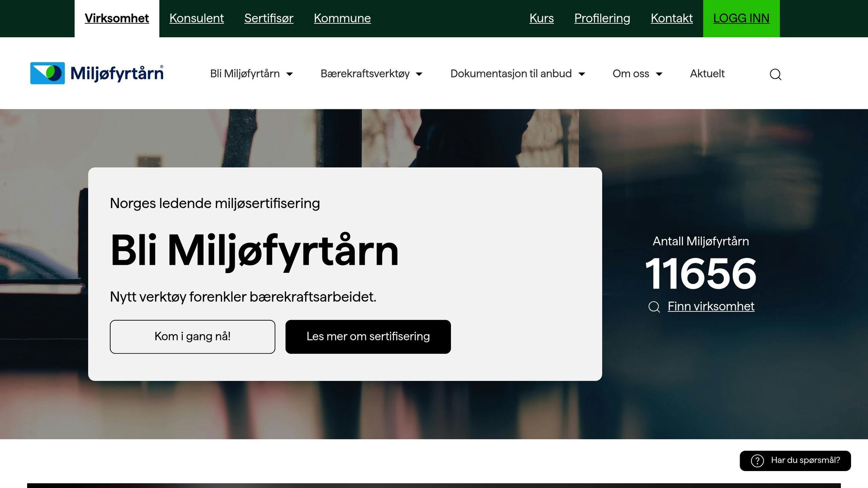This screenshot has height=488, width=868.
Task: Open the Bli Miljøfyrtårn menu label
Action: (x=245, y=74)
